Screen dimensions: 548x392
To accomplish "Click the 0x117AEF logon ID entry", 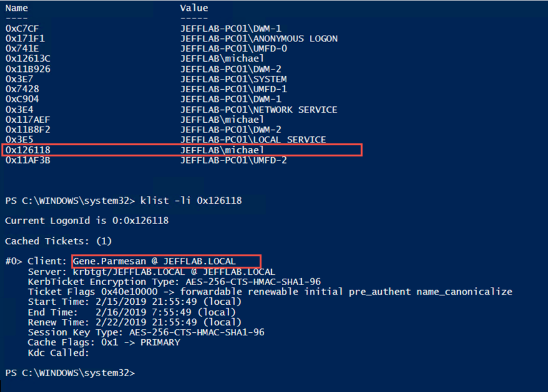I will coord(27,120).
